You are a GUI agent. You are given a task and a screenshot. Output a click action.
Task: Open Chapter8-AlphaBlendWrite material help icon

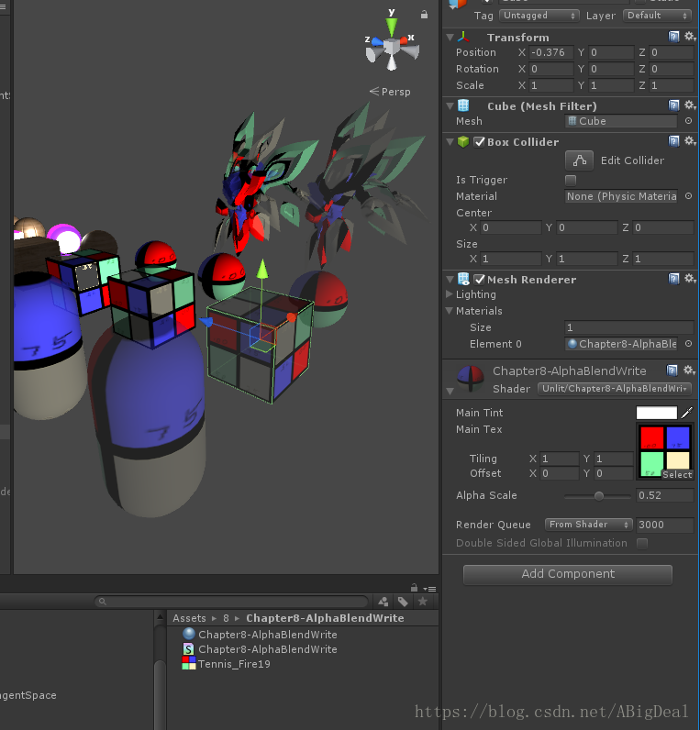(672, 371)
